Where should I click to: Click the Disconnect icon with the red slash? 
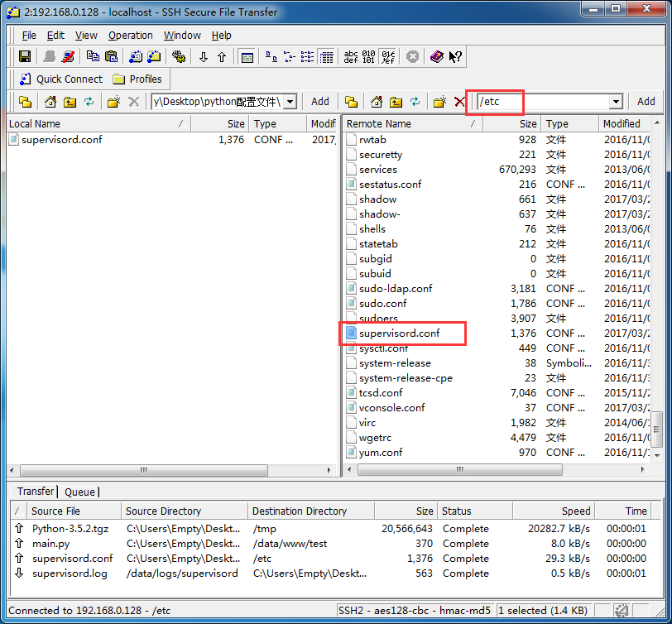[x=68, y=56]
